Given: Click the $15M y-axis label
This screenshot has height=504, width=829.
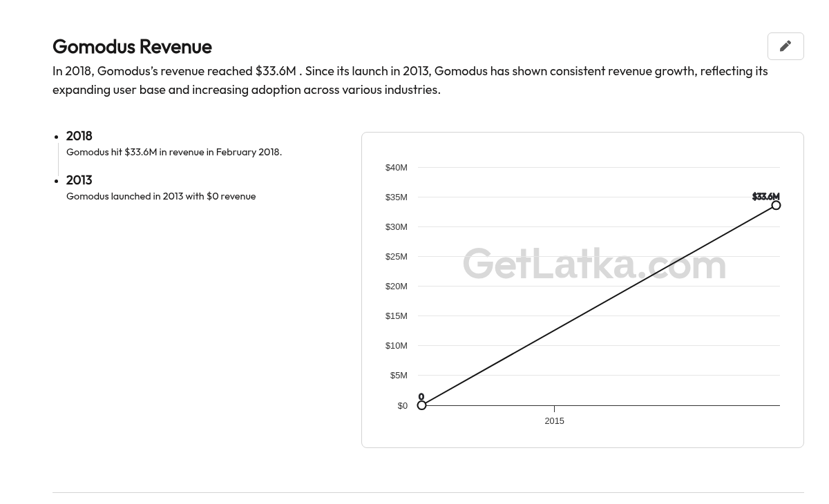Looking at the screenshot, I should click(397, 316).
